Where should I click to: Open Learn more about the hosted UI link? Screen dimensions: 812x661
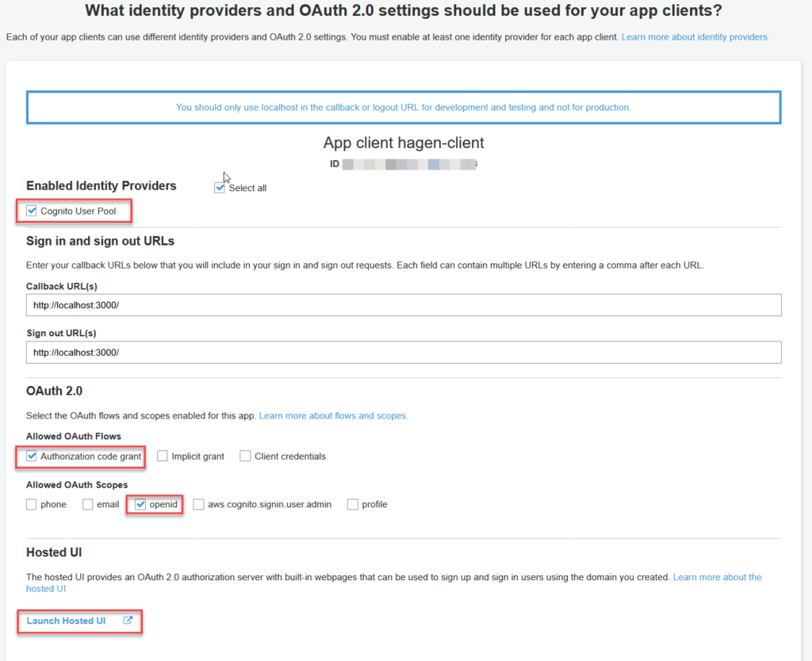pos(717,577)
